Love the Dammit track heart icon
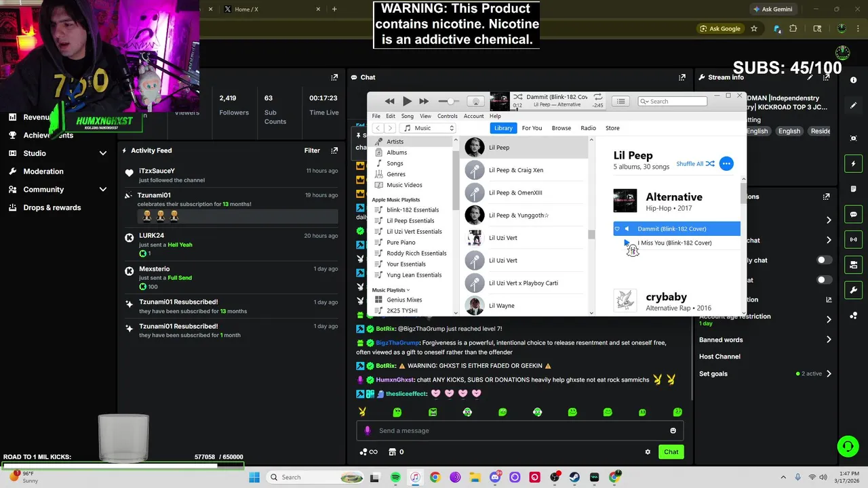 (617, 229)
